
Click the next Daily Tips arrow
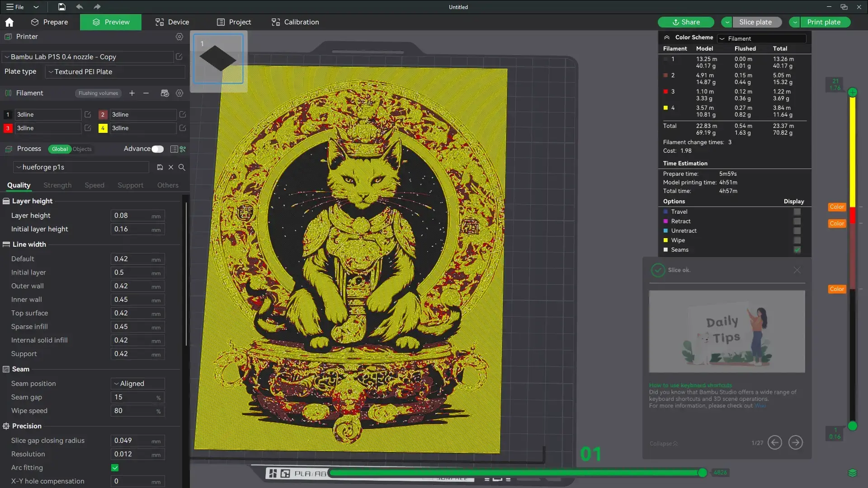click(x=795, y=443)
